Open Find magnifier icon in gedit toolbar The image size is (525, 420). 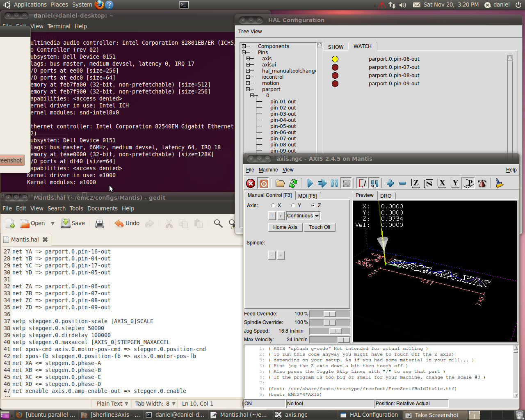pyautogui.click(x=218, y=224)
